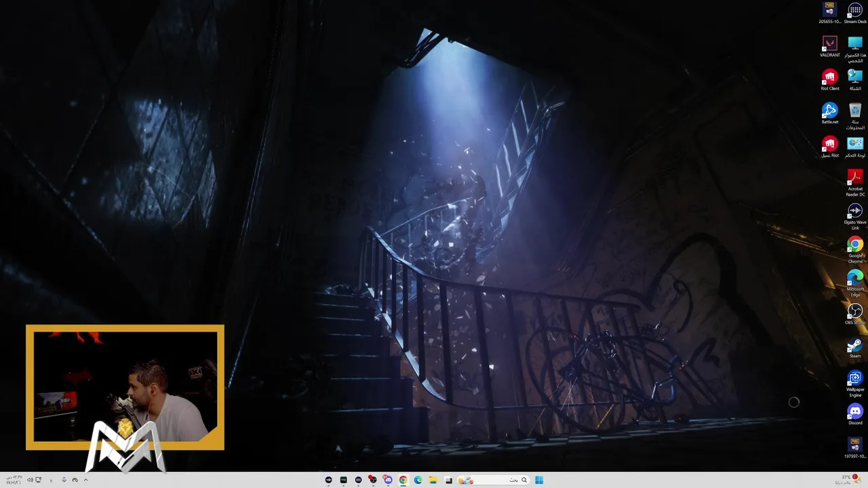
Task: Select the Control Panel (لوحة التحكم) desktop icon
Action: (855, 146)
